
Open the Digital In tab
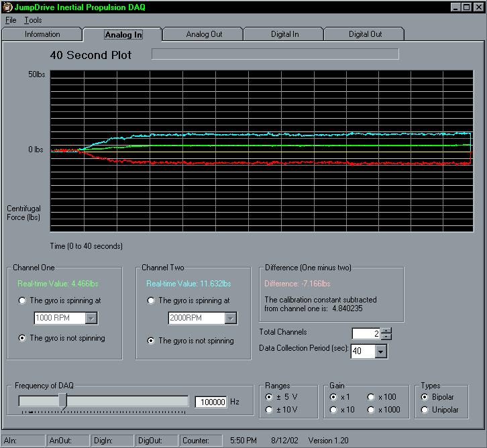(284, 34)
